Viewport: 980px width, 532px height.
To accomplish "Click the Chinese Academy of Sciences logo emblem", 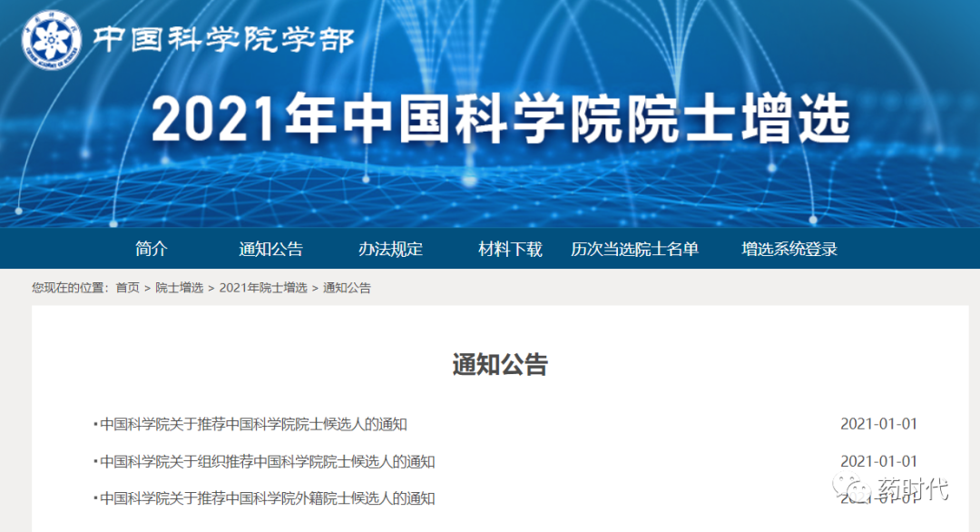I will 51,39.
